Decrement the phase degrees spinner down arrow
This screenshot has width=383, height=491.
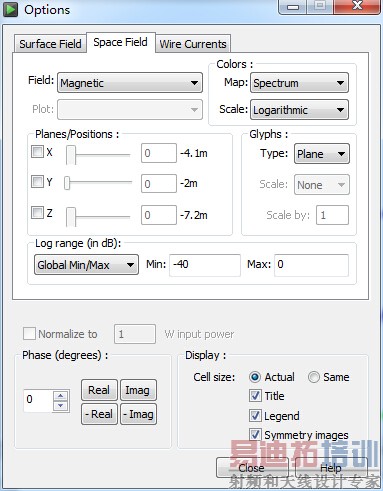(x=61, y=405)
